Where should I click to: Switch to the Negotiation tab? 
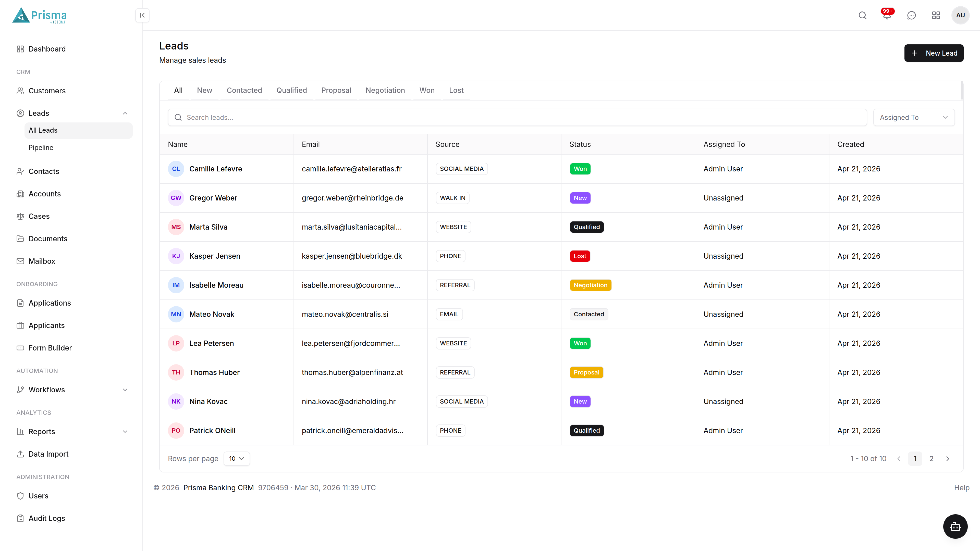tap(385, 91)
